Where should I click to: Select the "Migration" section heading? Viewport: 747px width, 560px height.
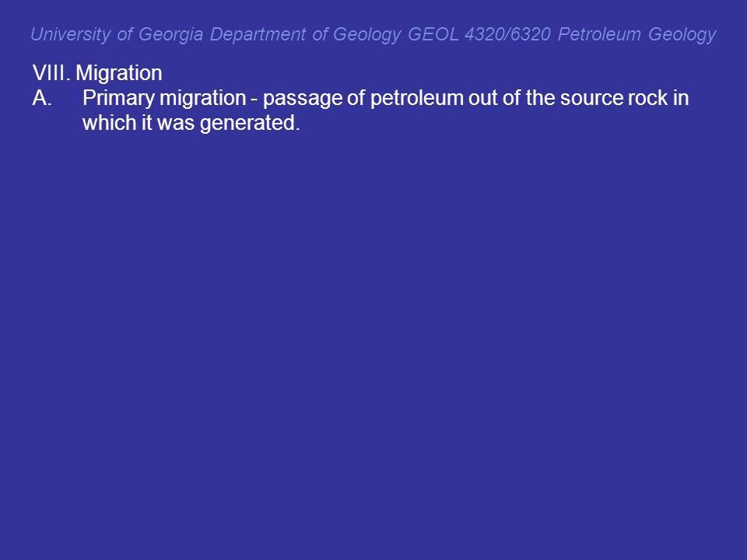coord(118,73)
